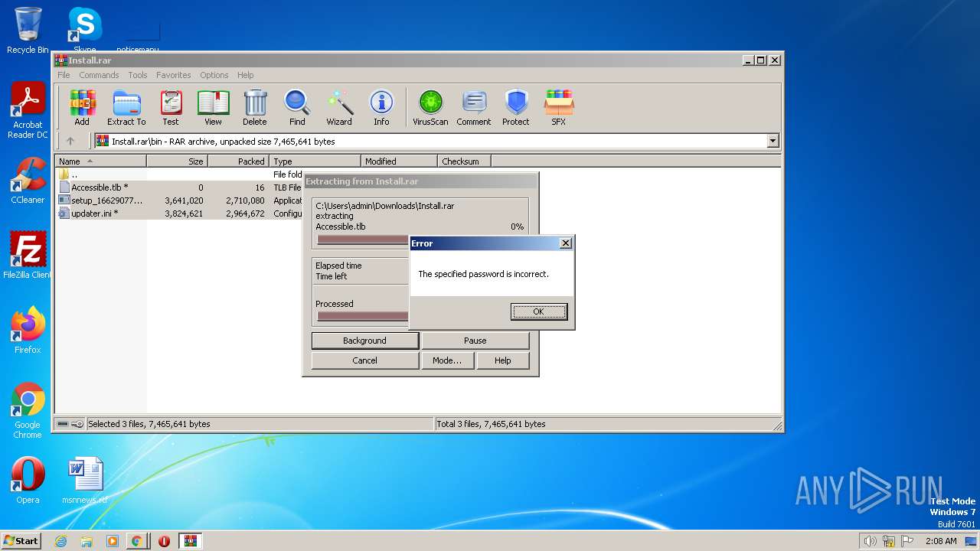Open Skype desktop shortcut
Screen dimensions: 980x551
click(85, 31)
